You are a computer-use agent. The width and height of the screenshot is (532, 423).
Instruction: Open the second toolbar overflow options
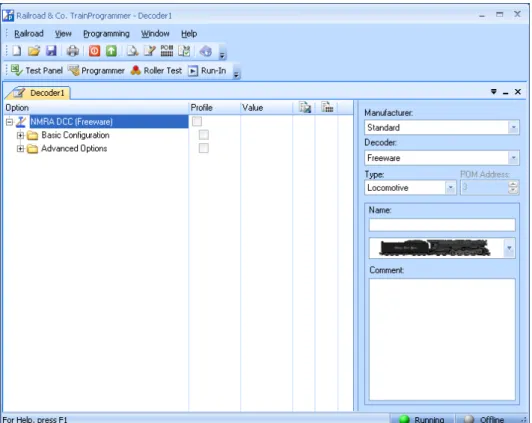coord(236,74)
